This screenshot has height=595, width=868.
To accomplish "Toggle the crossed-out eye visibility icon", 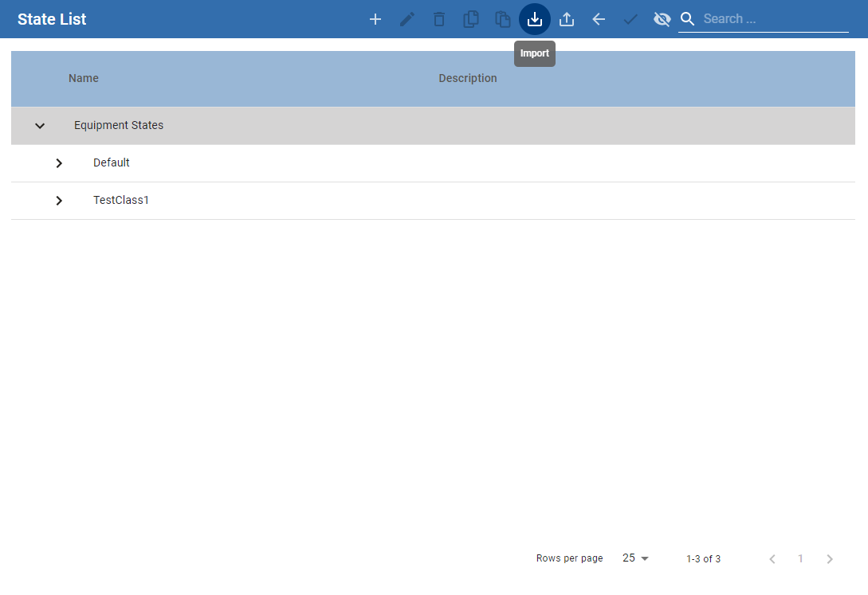I will [662, 19].
